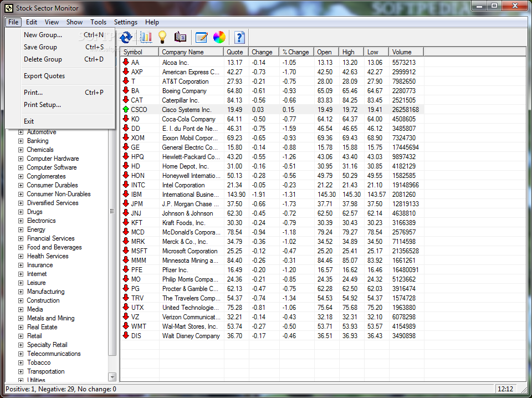Expand the Tobacco sector node
Image resolution: width=532 pixels, height=398 pixels.
21,363
